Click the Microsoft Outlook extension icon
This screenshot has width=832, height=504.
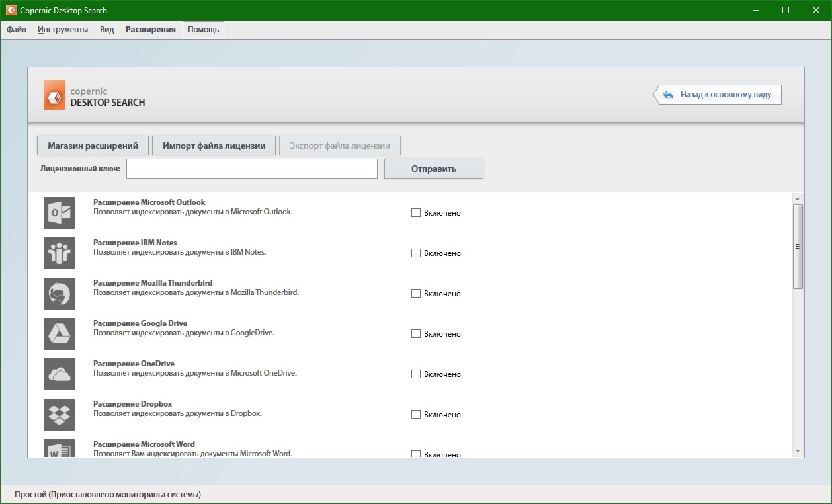(x=60, y=213)
